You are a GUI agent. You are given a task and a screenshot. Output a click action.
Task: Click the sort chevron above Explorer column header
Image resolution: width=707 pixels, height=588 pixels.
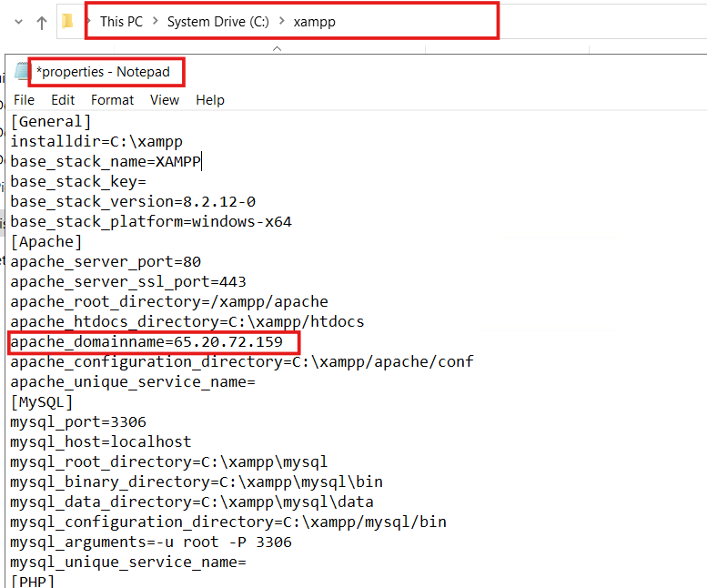pyautogui.click(x=277, y=48)
